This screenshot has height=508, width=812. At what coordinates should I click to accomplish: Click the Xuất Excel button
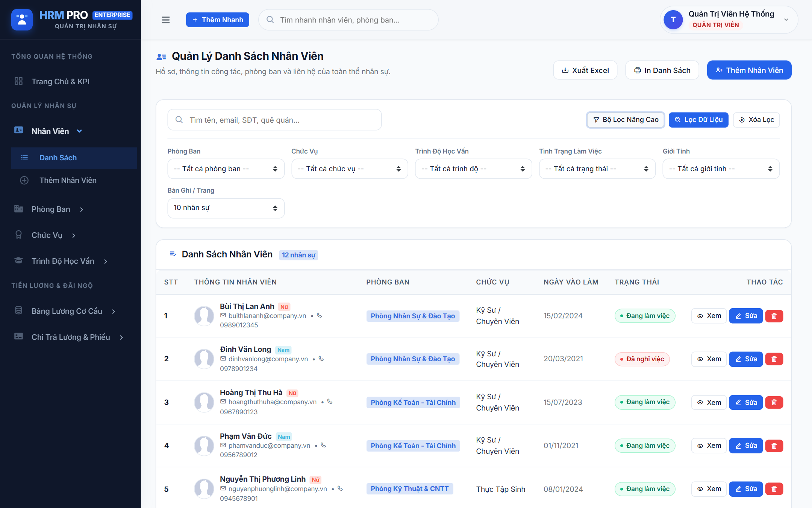(x=585, y=70)
